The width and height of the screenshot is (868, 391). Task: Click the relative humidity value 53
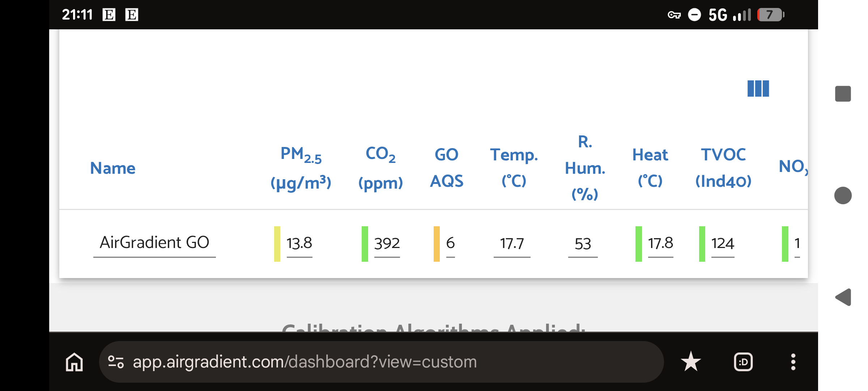(583, 243)
